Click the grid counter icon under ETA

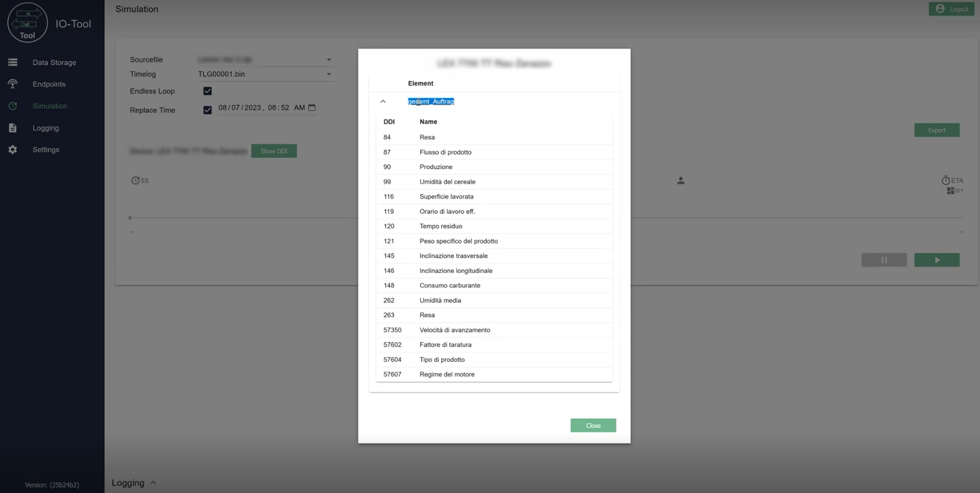[950, 191]
